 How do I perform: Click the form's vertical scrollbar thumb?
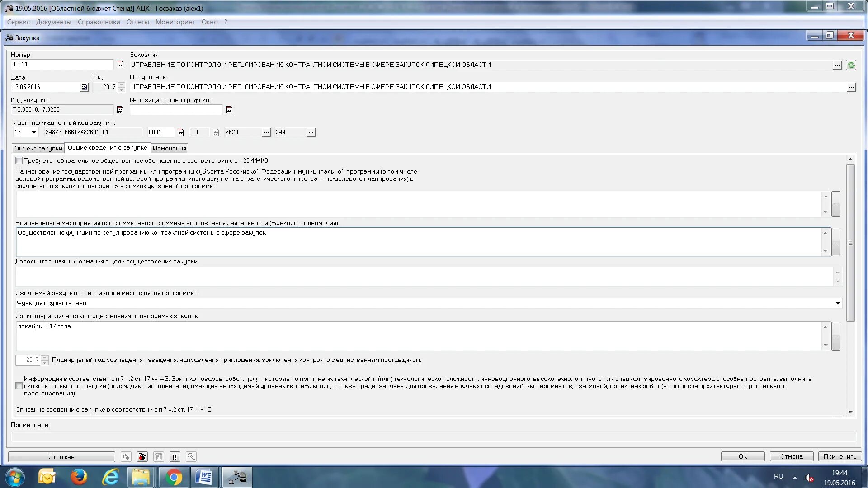850,243
